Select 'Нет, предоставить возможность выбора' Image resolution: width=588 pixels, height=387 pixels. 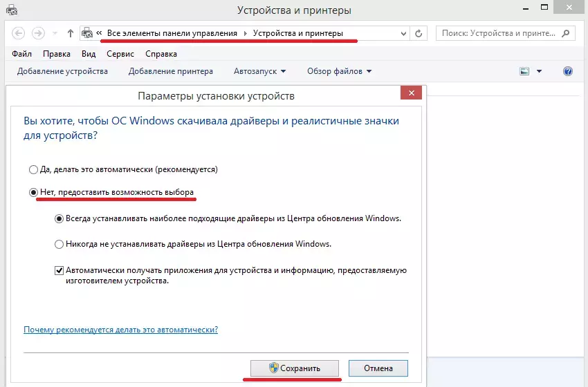click(111, 192)
